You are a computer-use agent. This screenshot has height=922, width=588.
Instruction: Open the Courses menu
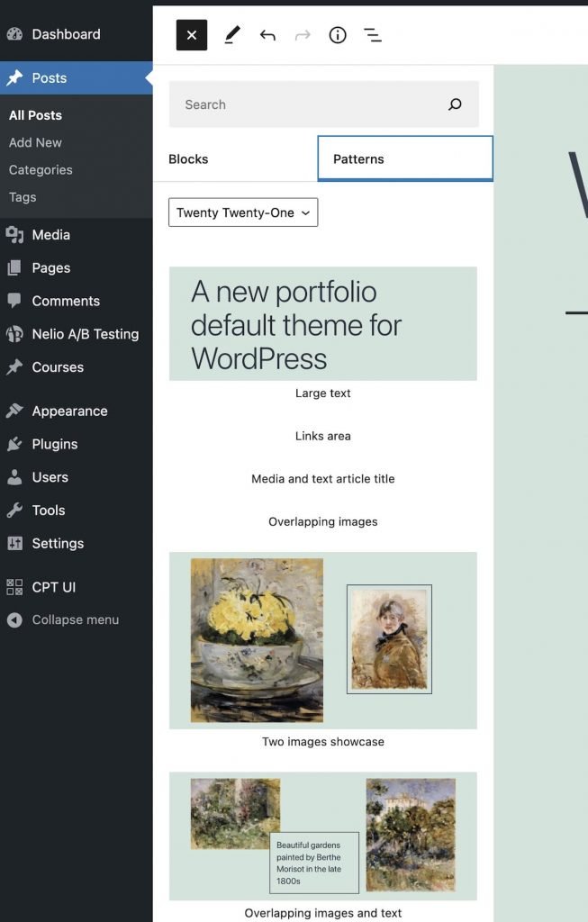pos(77,367)
